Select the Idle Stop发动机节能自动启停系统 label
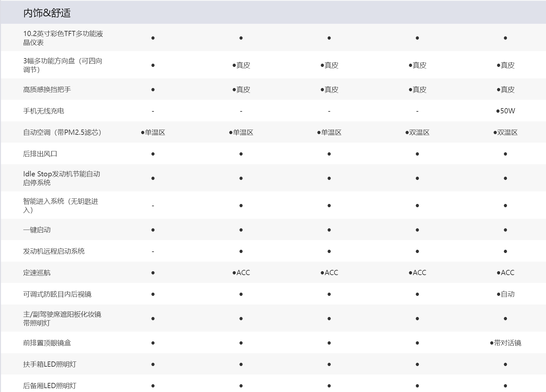This screenshot has height=392, width=546. tap(61, 178)
